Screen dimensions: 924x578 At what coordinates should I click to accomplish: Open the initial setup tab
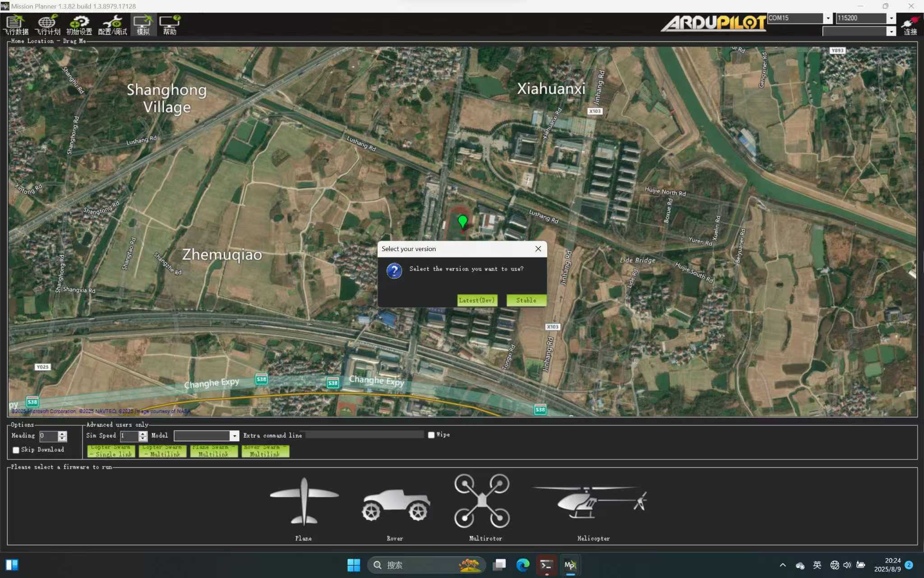79,24
